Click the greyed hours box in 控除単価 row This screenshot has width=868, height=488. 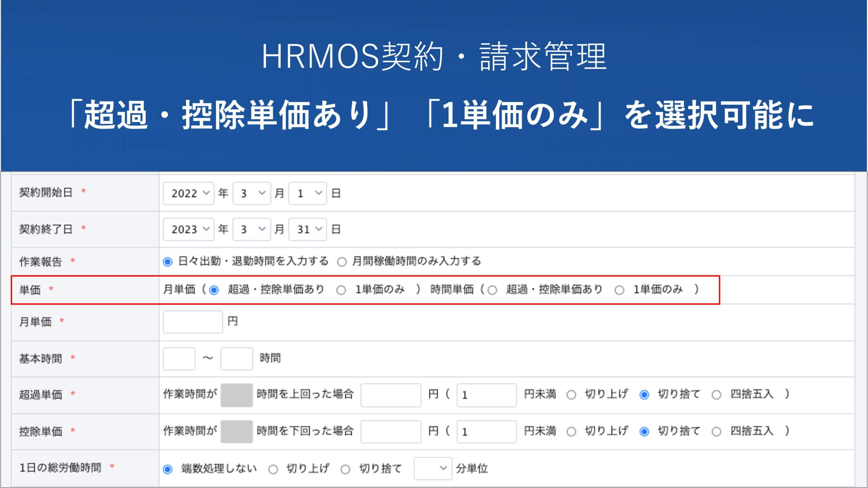(x=237, y=432)
